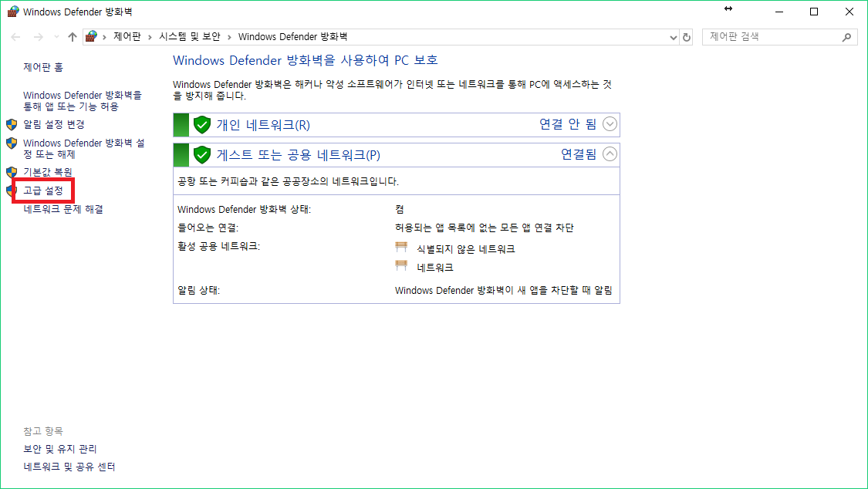The height and width of the screenshot is (489, 868).
Task: Open 네트워크 문제 해결 link
Action: [x=63, y=209]
